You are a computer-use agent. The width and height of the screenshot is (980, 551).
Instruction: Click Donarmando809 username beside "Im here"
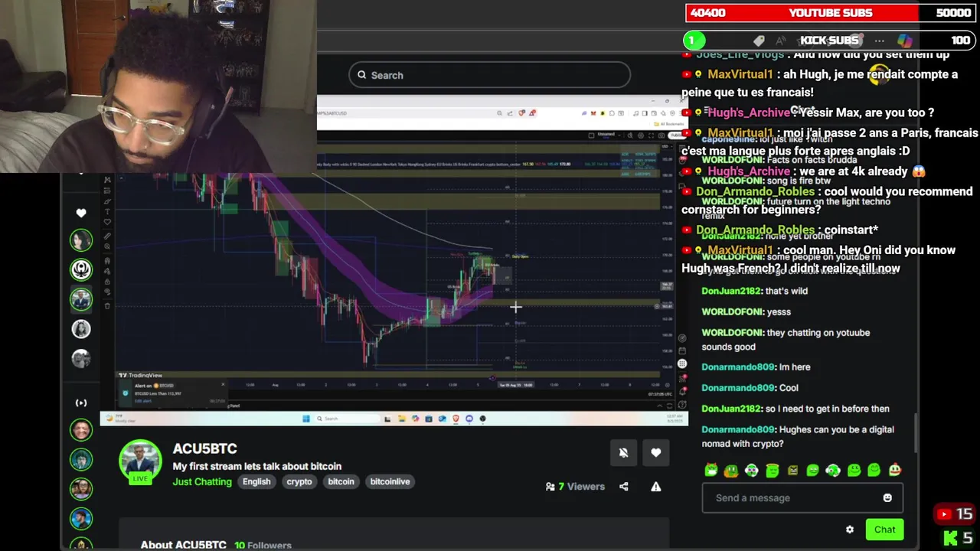point(738,367)
